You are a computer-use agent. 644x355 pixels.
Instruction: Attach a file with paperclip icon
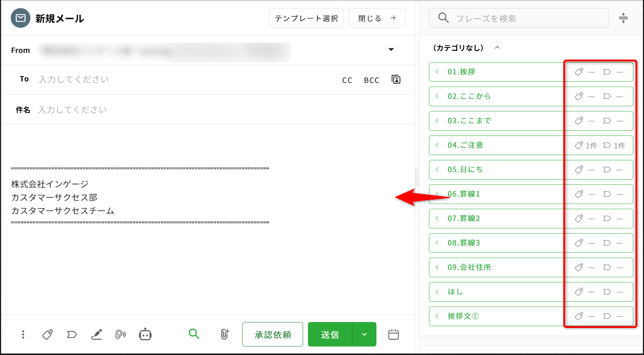click(225, 334)
